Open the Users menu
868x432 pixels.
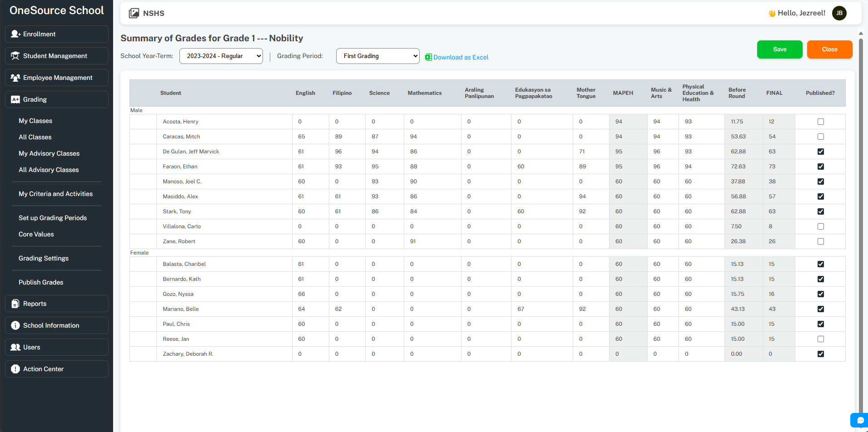(x=57, y=347)
